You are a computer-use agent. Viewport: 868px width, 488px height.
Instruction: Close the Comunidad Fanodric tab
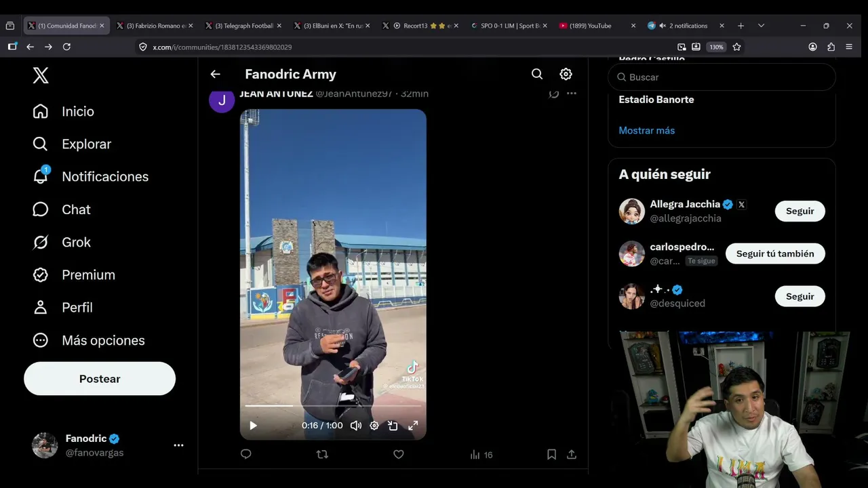tap(102, 26)
